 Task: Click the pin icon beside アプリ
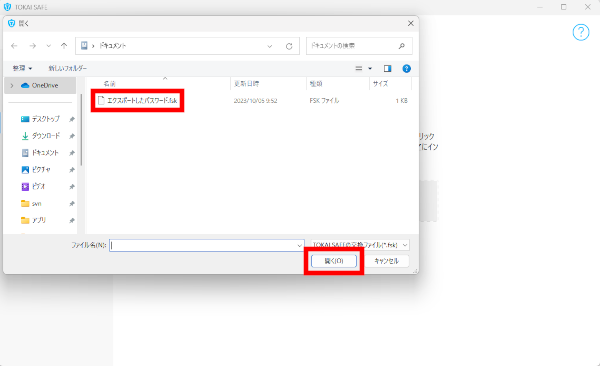pyautogui.click(x=72, y=221)
